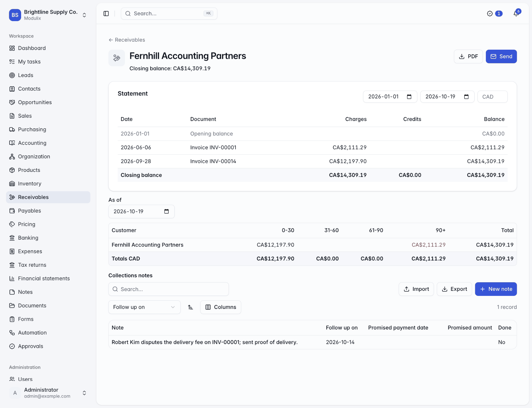Click the Expenses receipt icon

click(x=12, y=251)
